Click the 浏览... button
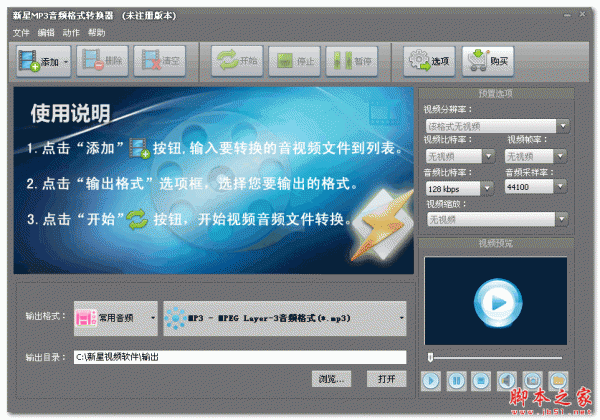The height and width of the screenshot is (420, 600). tap(331, 379)
